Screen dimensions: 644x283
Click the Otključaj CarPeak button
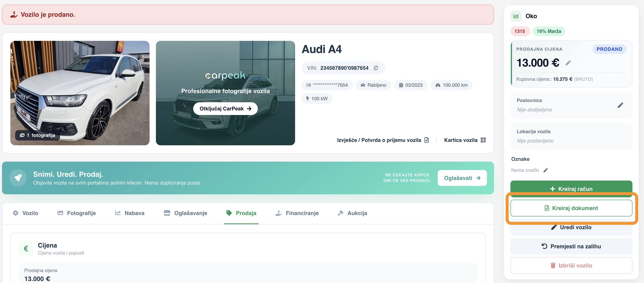(225, 109)
